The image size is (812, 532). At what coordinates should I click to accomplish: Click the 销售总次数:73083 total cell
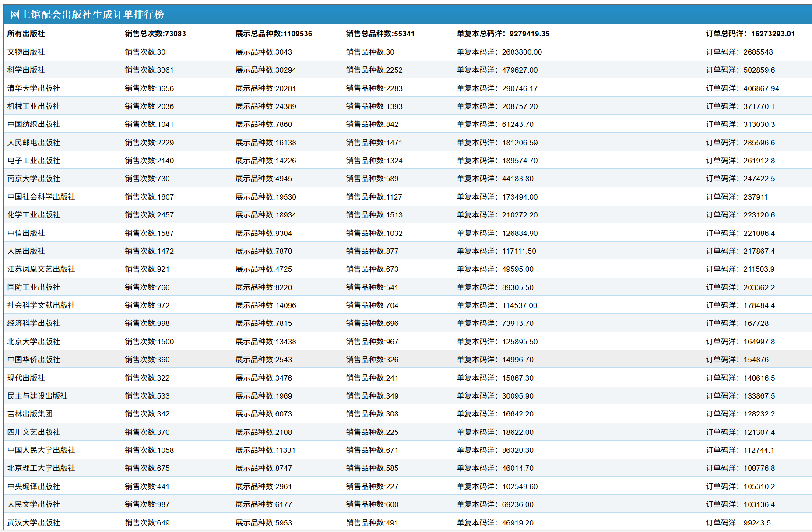click(x=155, y=34)
